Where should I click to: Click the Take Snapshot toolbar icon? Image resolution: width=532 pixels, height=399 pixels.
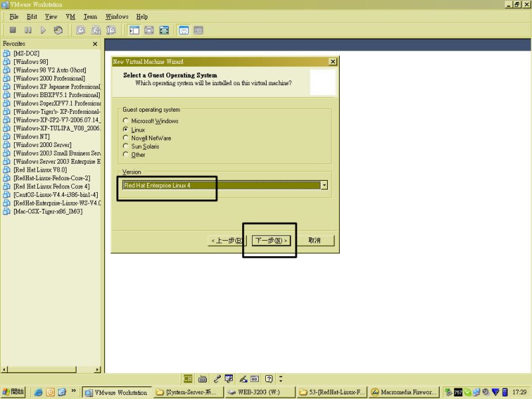tap(80, 30)
